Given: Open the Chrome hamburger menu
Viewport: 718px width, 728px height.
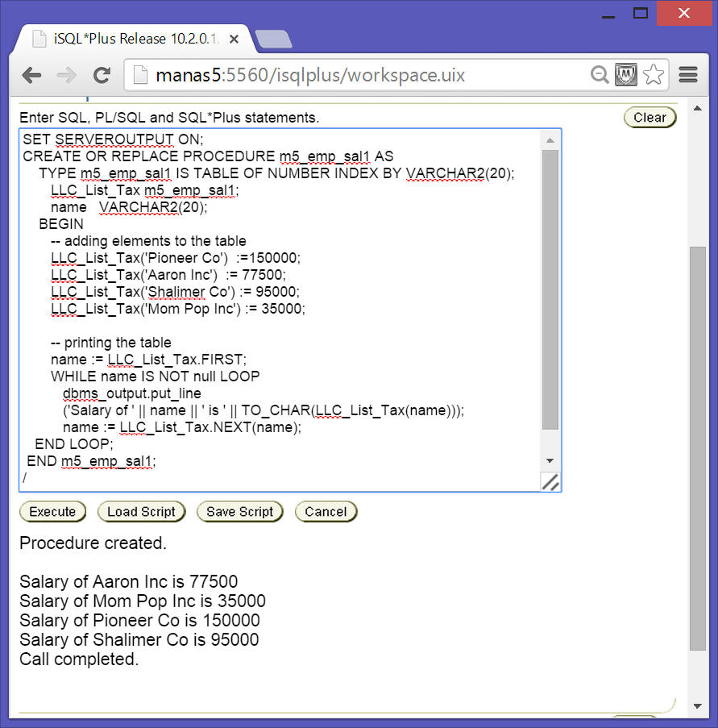Looking at the screenshot, I should click(688, 74).
